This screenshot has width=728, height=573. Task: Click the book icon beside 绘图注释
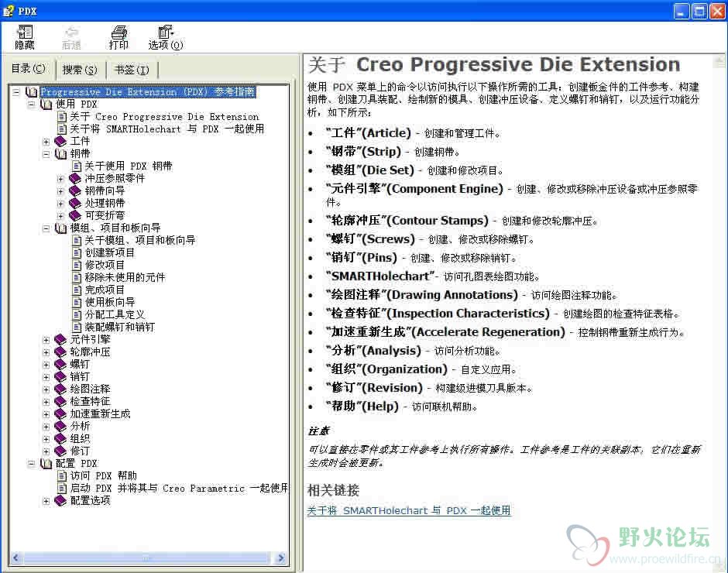point(60,389)
